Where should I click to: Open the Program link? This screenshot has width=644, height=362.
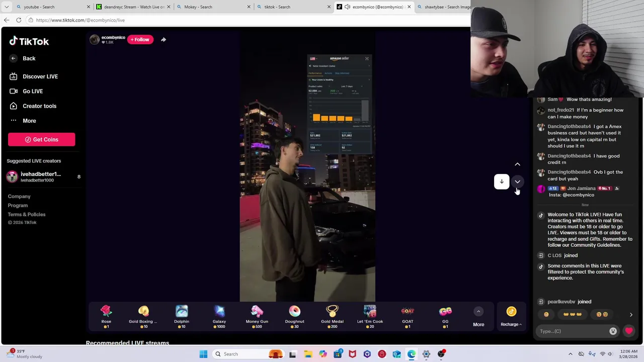tap(18, 206)
